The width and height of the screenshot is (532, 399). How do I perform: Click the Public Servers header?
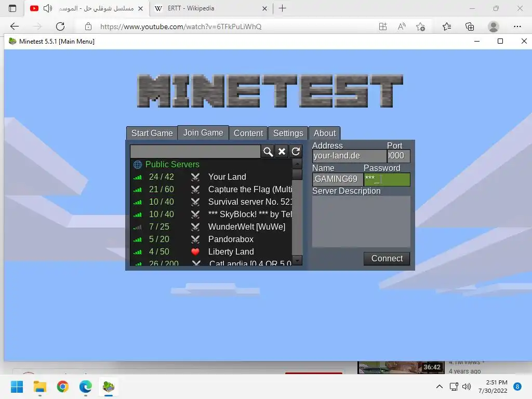pos(172,164)
